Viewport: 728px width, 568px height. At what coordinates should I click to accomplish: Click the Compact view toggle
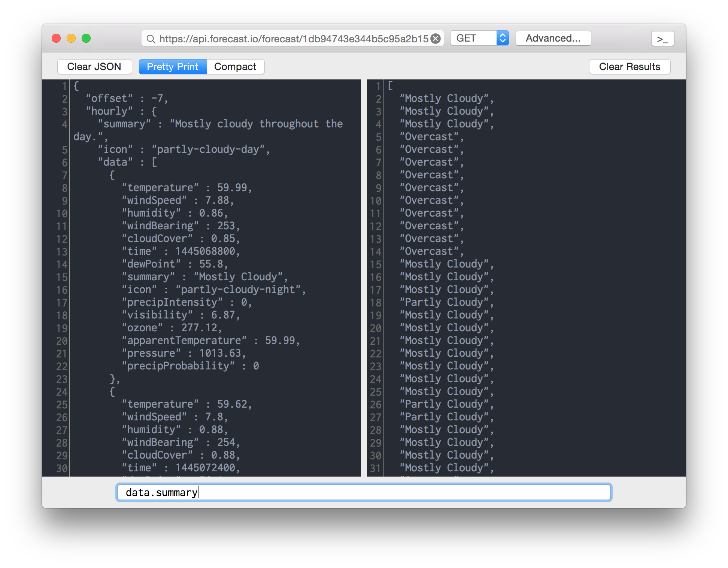pyautogui.click(x=235, y=66)
